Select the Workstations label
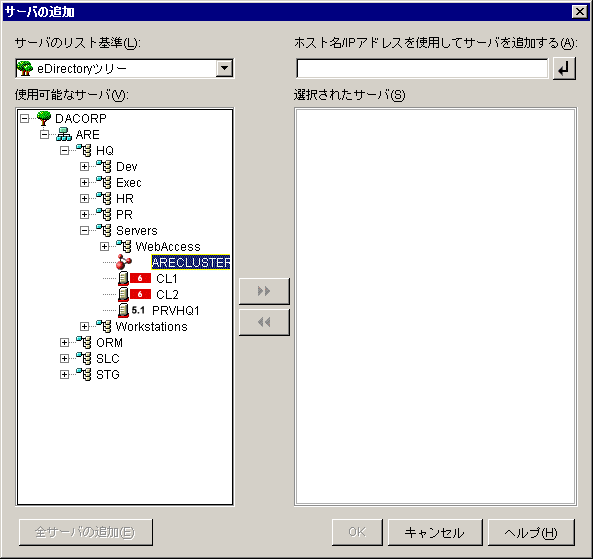 pos(151,326)
